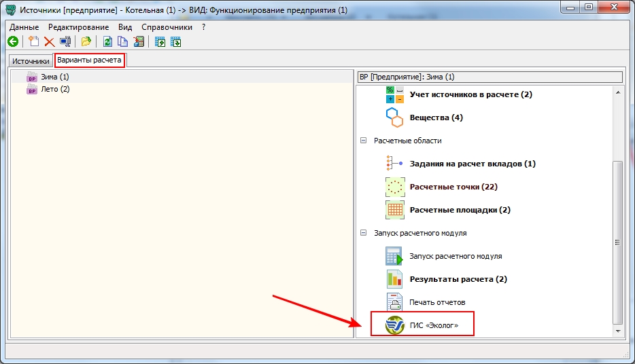Open Печать отчетов item

click(x=437, y=302)
